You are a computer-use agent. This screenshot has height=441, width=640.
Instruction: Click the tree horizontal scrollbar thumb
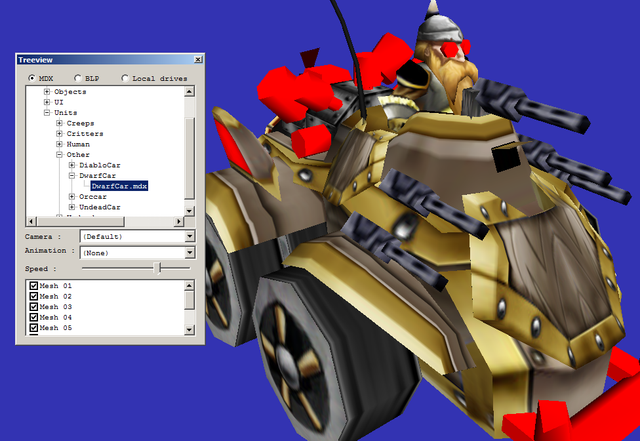click(80, 221)
